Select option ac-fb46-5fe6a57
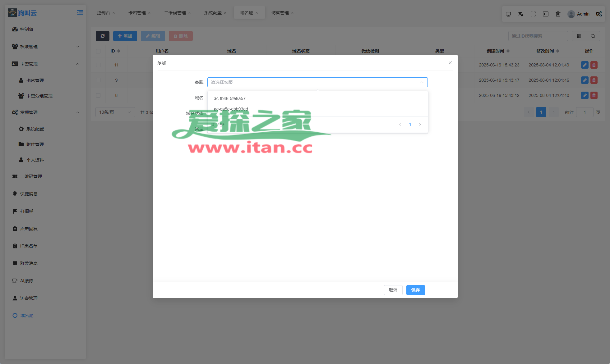The width and height of the screenshot is (610, 364). click(x=318, y=98)
